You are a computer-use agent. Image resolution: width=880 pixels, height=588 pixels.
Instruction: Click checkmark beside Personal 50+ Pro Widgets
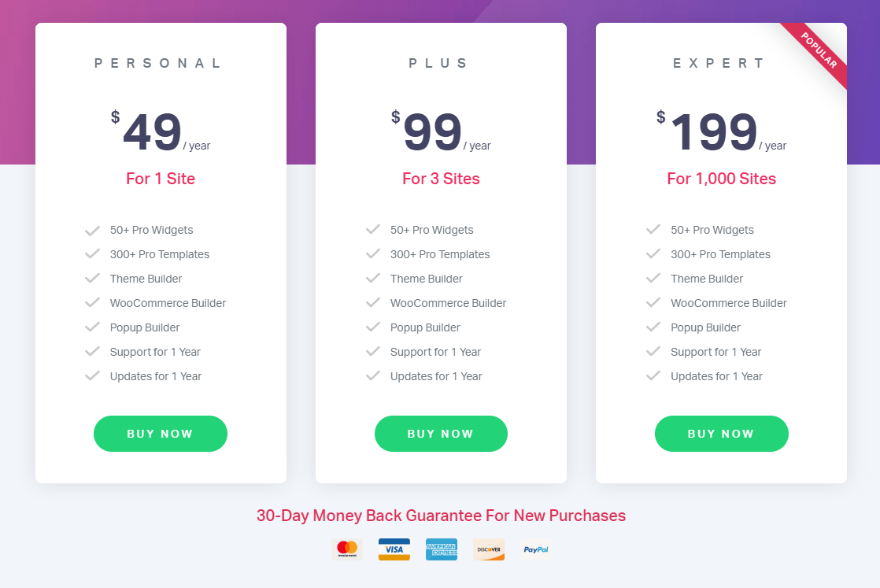[x=92, y=230]
